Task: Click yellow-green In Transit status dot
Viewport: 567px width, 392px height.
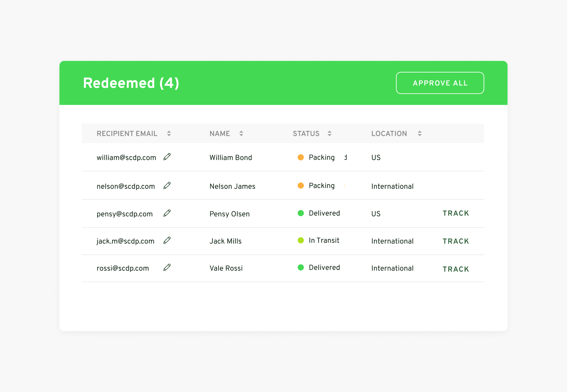Action: pos(301,240)
